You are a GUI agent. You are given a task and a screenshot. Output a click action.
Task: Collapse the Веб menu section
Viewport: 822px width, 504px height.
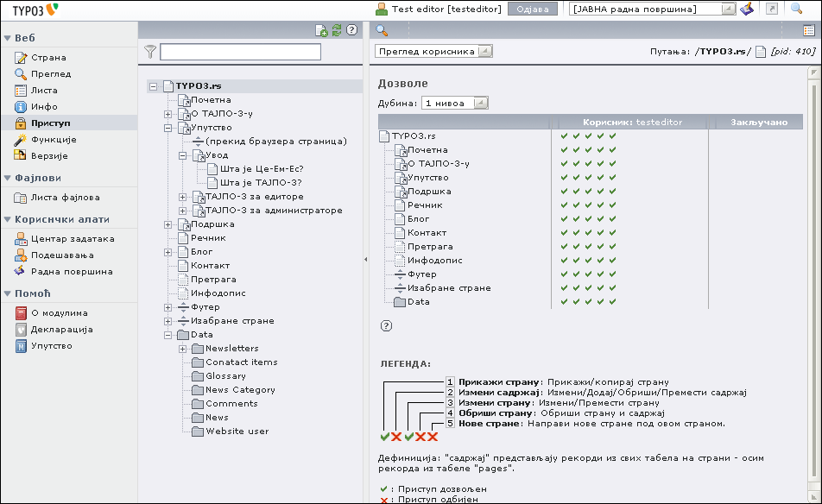(x=7, y=38)
